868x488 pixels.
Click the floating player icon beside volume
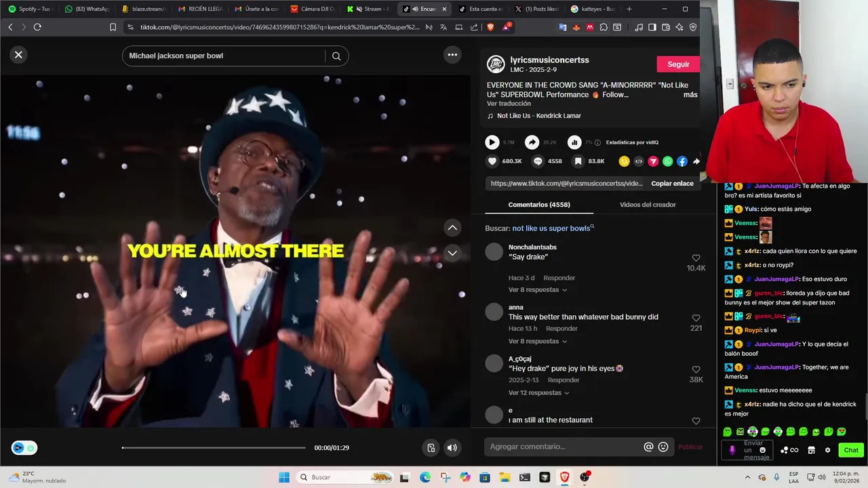431,447
